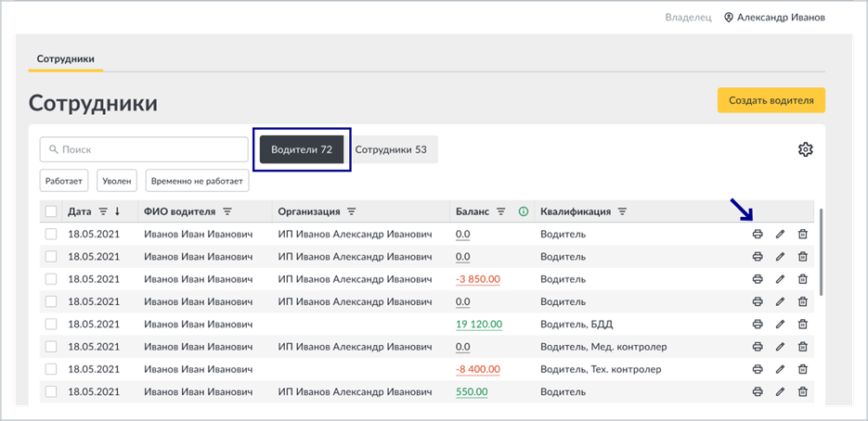Edit the driver with -3 850.00 balance

coord(780,279)
